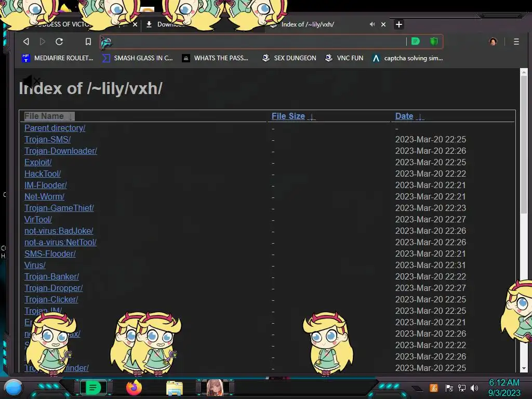Click the forward navigation arrow

43,42
